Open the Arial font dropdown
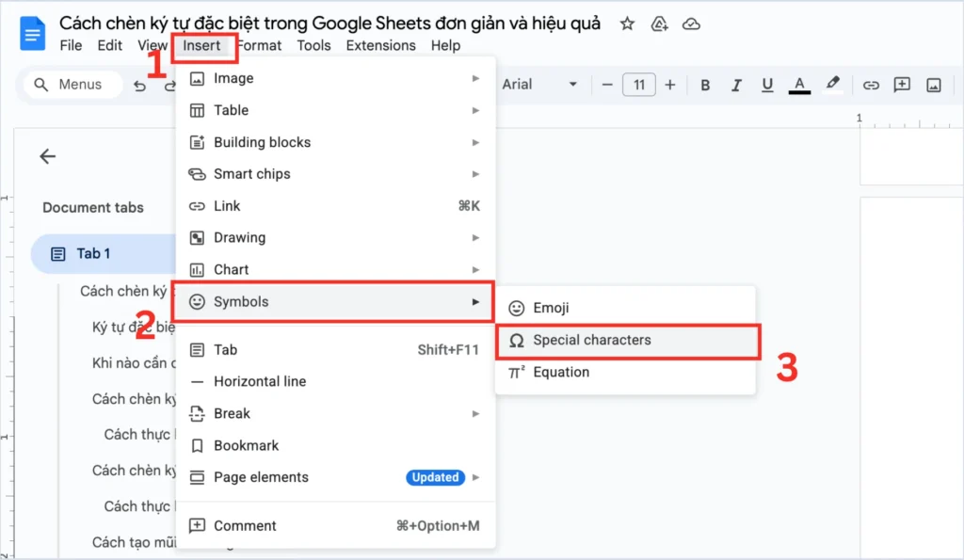The height and width of the screenshot is (560, 964). click(x=539, y=84)
